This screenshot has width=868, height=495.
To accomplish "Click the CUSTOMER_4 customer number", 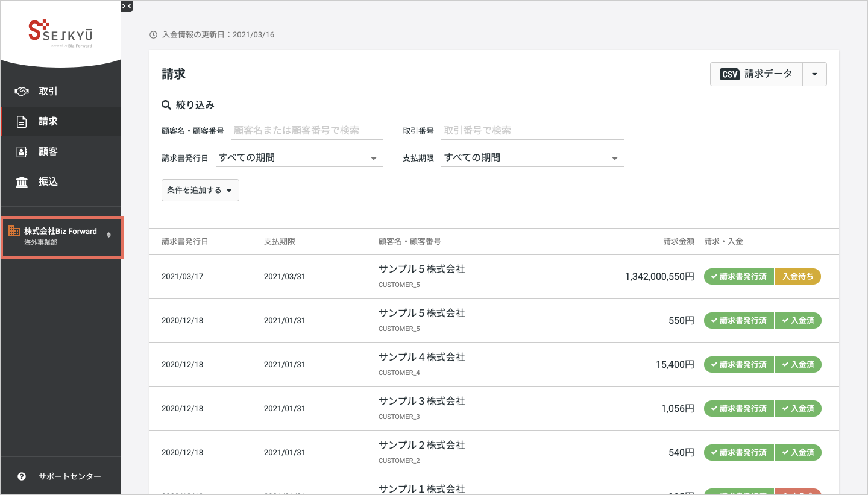I will [x=399, y=373].
